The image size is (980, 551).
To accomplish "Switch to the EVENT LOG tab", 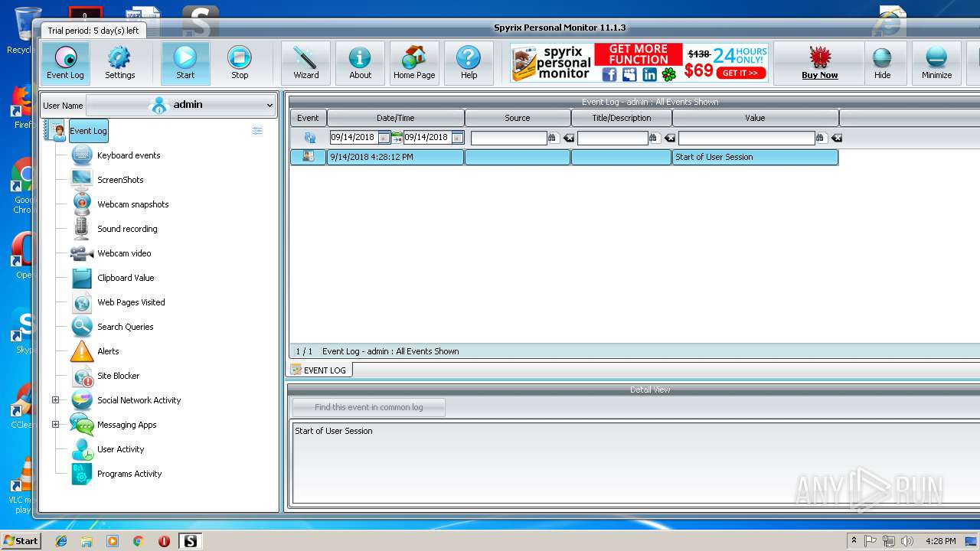I will point(319,370).
